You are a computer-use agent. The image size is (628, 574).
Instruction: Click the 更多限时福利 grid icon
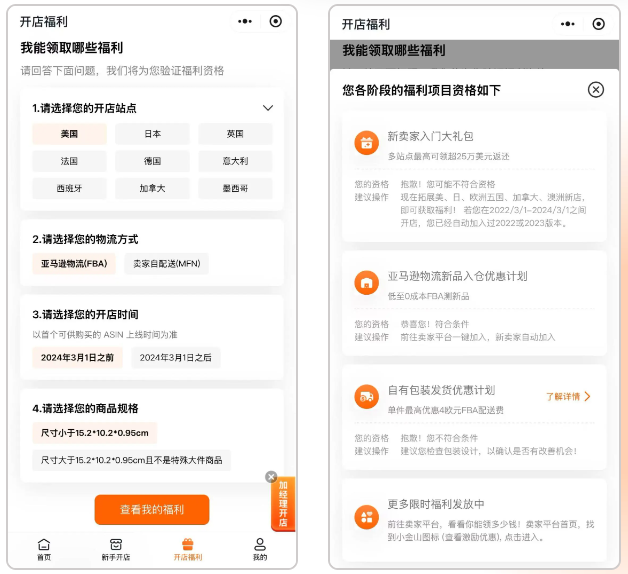pos(366,517)
